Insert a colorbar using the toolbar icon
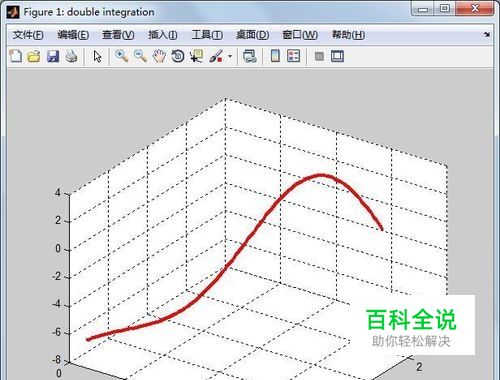 coord(275,56)
